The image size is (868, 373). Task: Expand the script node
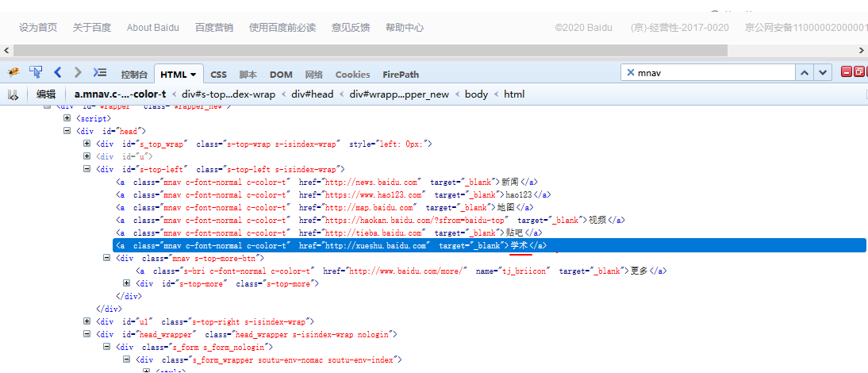point(67,118)
